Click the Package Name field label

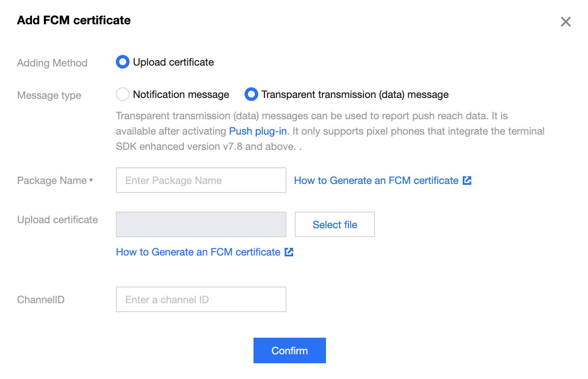point(52,181)
